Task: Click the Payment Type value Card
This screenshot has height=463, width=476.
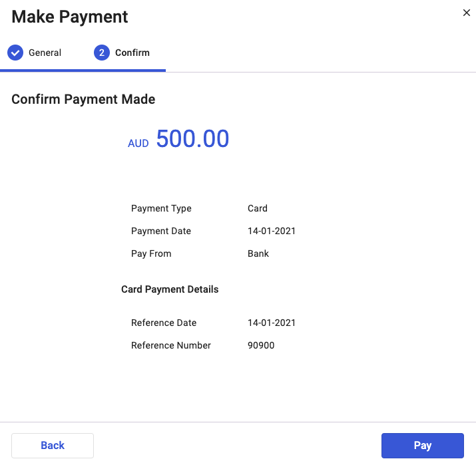Action: pyautogui.click(x=258, y=208)
